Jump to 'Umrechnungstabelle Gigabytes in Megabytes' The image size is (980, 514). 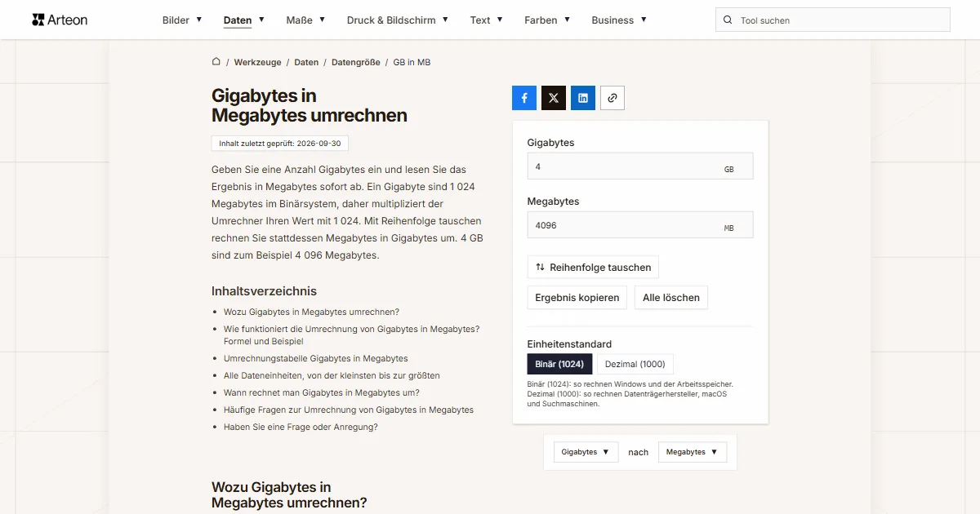point(315,358)
